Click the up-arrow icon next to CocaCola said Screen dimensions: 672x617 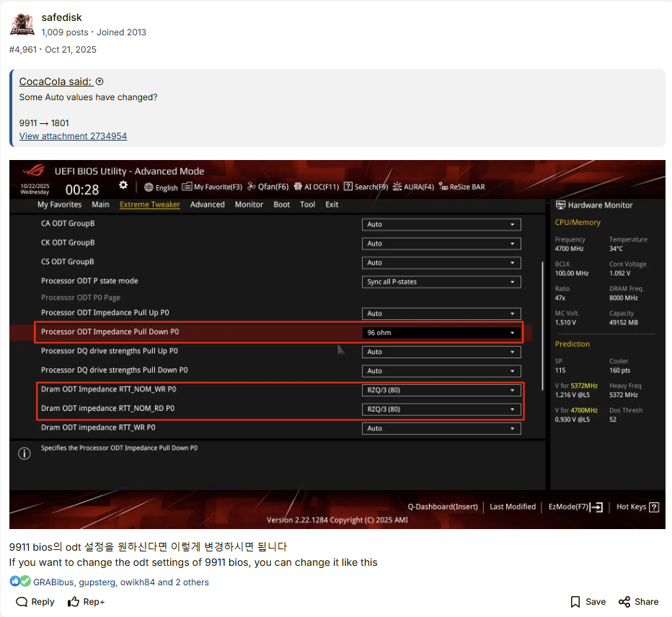[x=100, y=81]
